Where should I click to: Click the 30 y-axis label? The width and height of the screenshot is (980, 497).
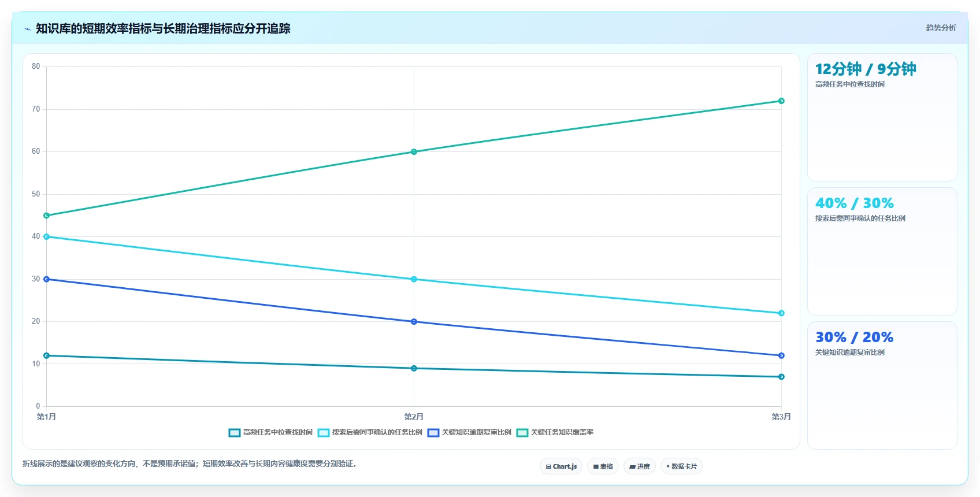coord(36,279)
